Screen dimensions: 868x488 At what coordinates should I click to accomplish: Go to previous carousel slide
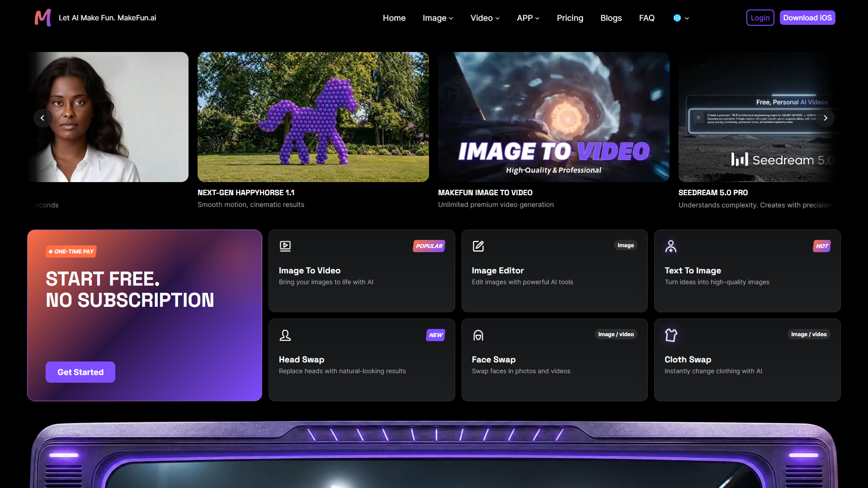[x=42, y=118]
